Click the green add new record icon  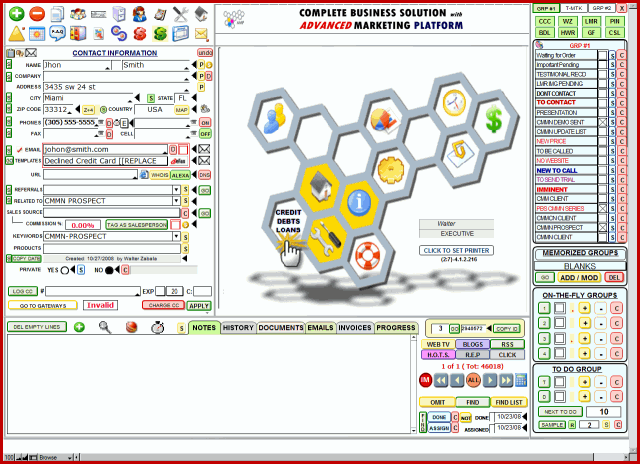coord(16,14)
